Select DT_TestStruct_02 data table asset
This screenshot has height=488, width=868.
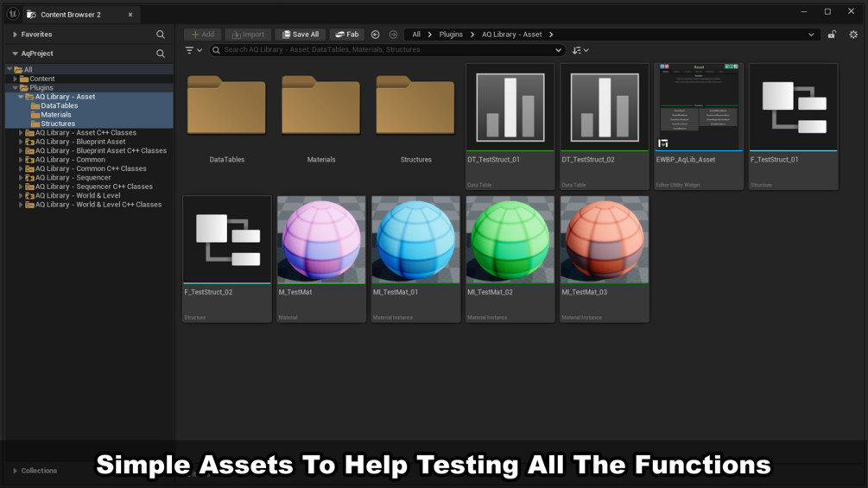coord(605,127)
